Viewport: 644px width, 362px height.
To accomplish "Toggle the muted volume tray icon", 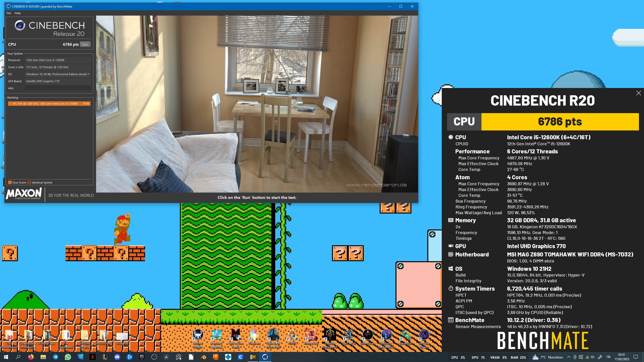I will (593, 357).
